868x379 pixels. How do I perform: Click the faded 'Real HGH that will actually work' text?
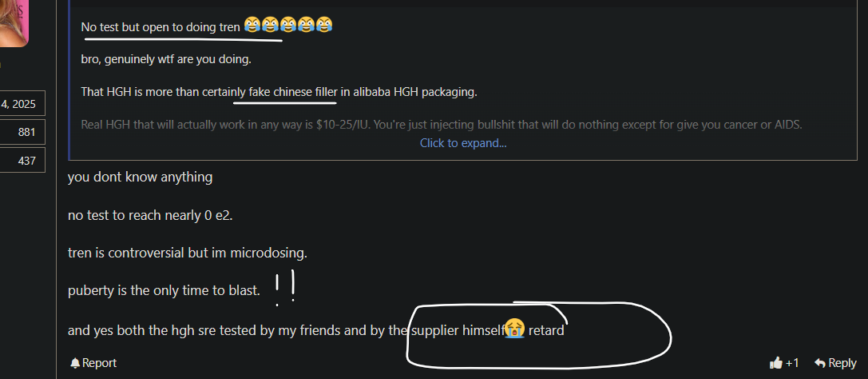[x=442, y=124]
